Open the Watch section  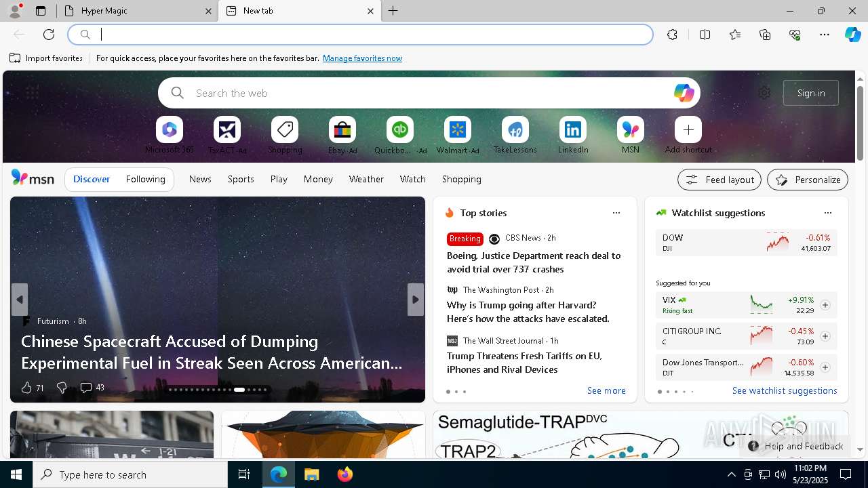click(413, 179)
